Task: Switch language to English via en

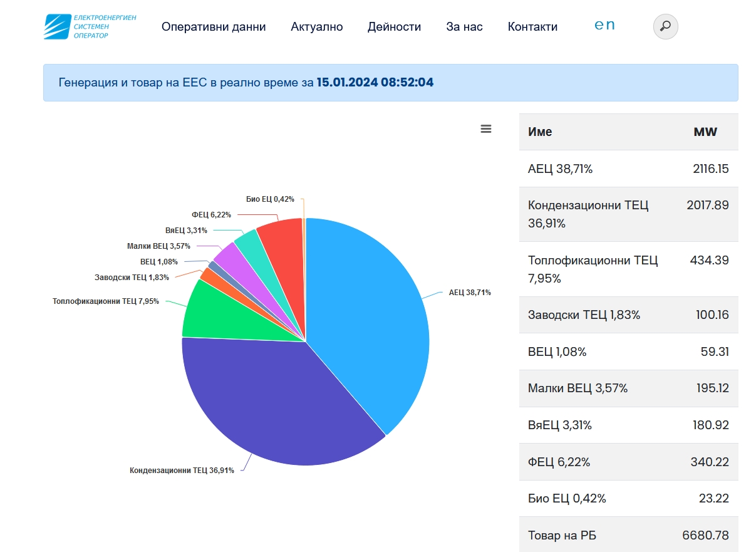Action: (x=604, y=25)
